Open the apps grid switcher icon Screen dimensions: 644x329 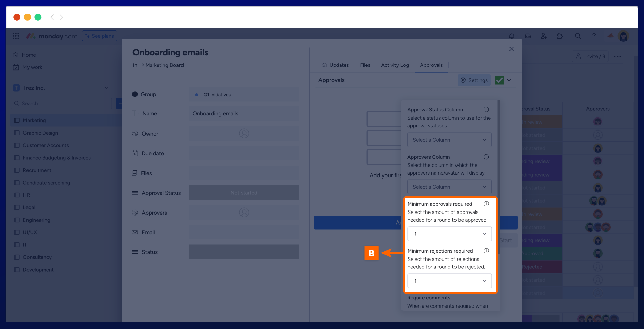pos(16,36)
